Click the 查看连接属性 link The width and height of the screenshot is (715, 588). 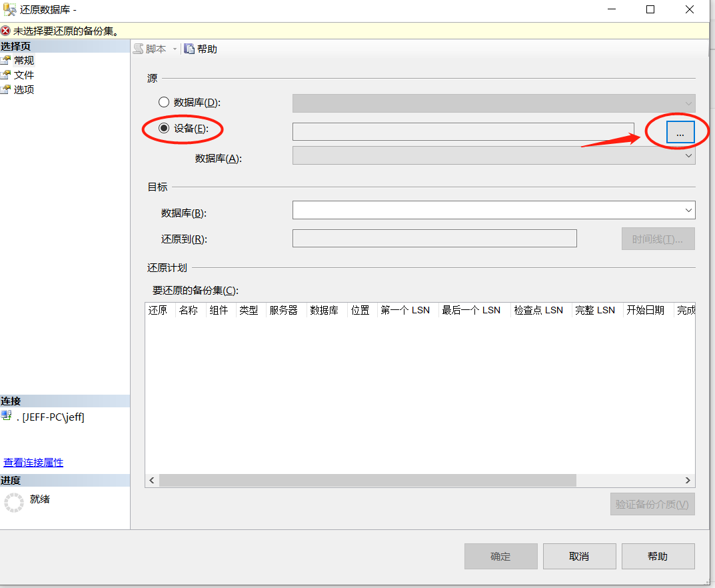(33, 462)
